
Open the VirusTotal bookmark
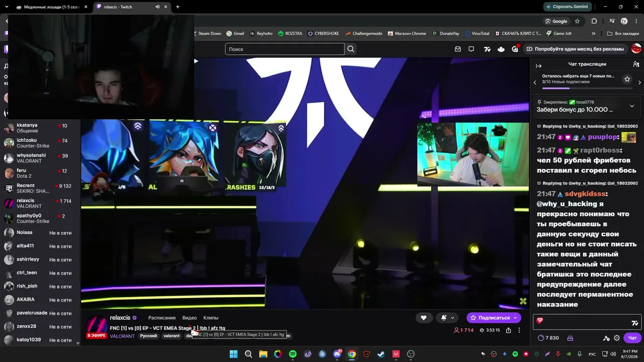coord(476,34)
